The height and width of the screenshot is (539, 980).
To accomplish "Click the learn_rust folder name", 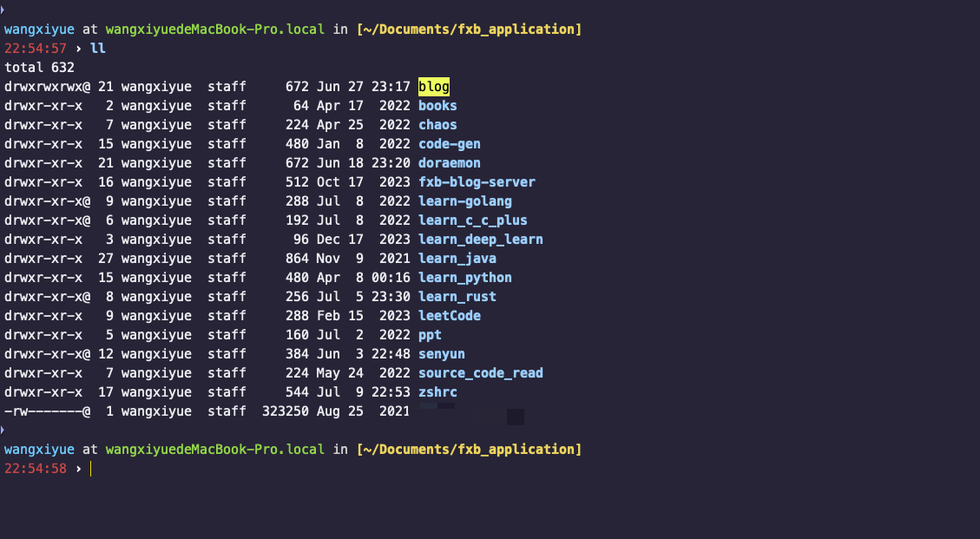I will [x=457, y=297].
